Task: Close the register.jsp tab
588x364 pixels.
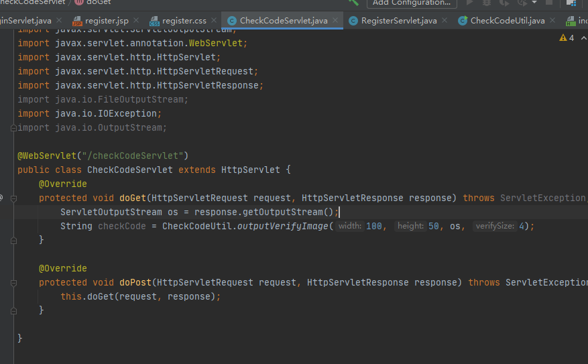Action: (x=136, y=20)
